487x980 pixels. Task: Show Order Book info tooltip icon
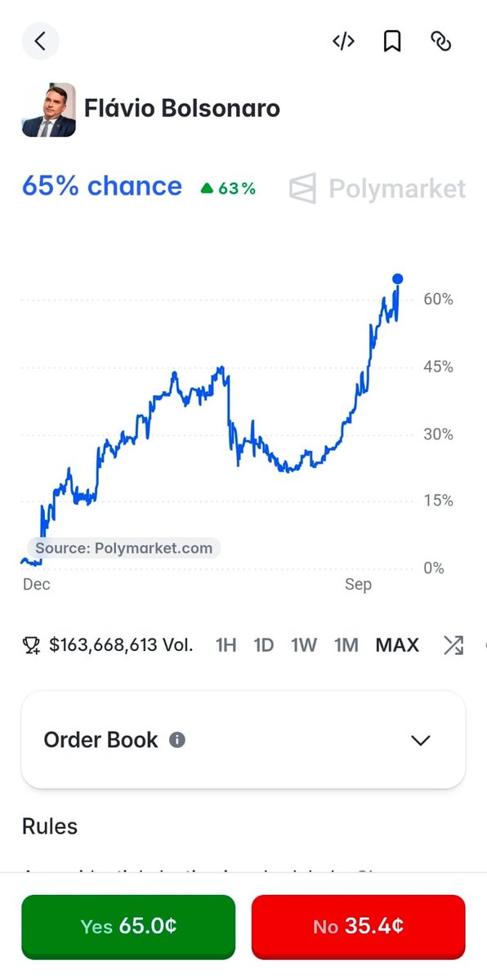[x=176, y=740]
